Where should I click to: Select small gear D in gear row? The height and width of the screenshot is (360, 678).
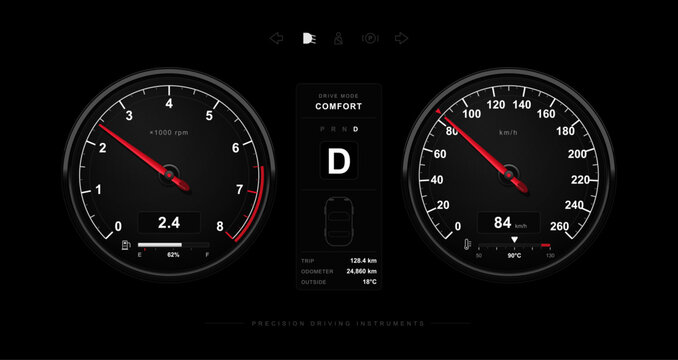(x=355, y=129)
